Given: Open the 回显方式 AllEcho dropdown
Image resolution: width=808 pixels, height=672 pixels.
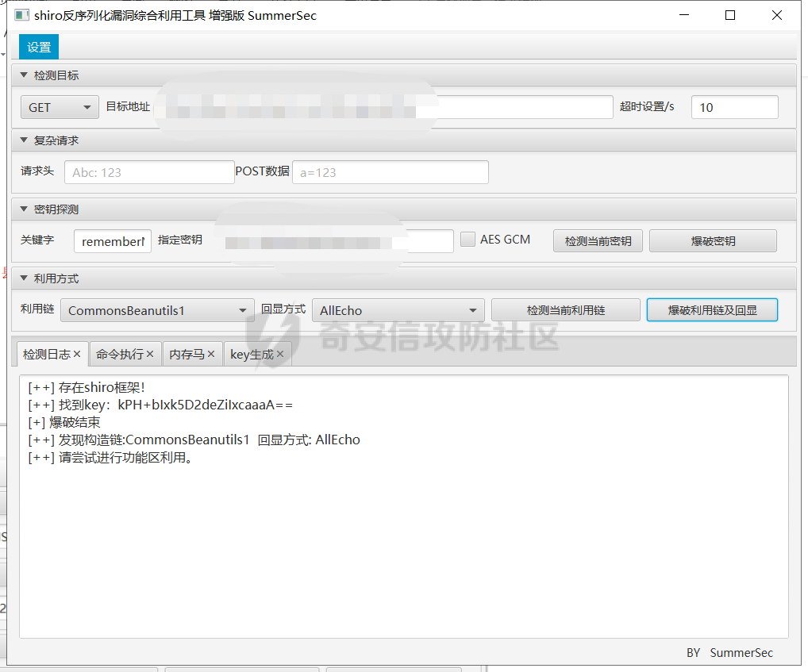Looking at the screenshot, I should pos(398,310).
